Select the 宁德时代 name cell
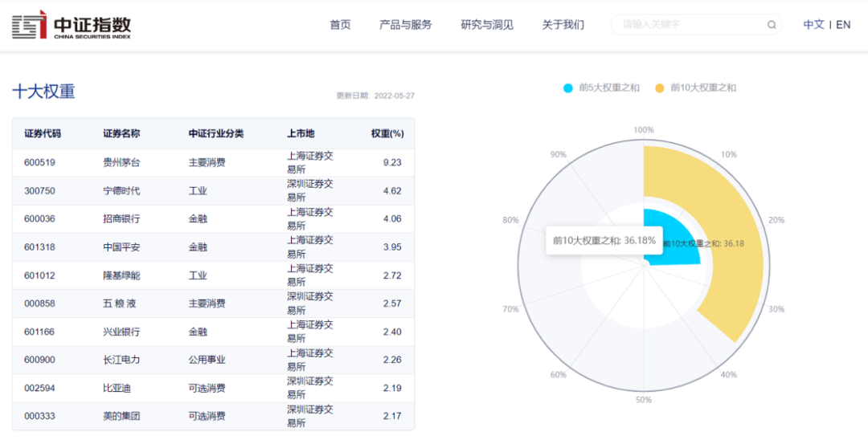 pos(121,191)
